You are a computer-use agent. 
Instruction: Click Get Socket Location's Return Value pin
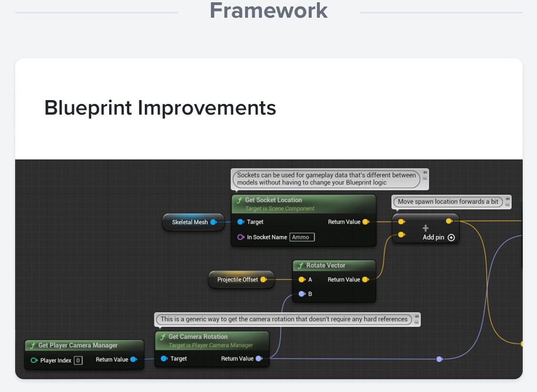click(366, 222)
